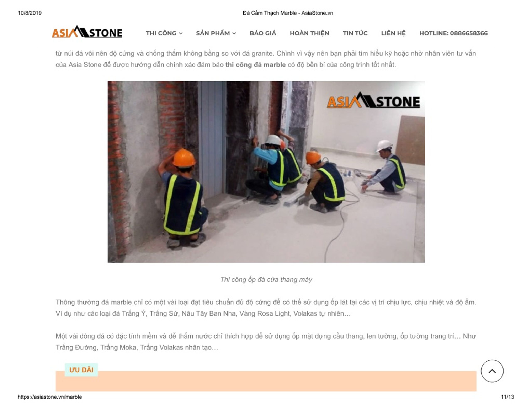Open the HOÀN THIỆN menu item

pyautogui.click(x=309, y=33)
